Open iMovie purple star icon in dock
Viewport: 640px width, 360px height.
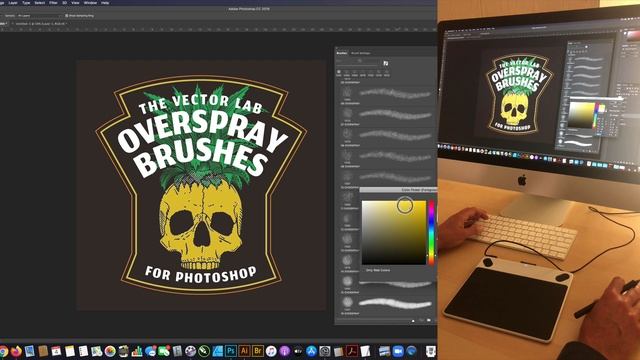pyautogui.click(x=190, y=351)
